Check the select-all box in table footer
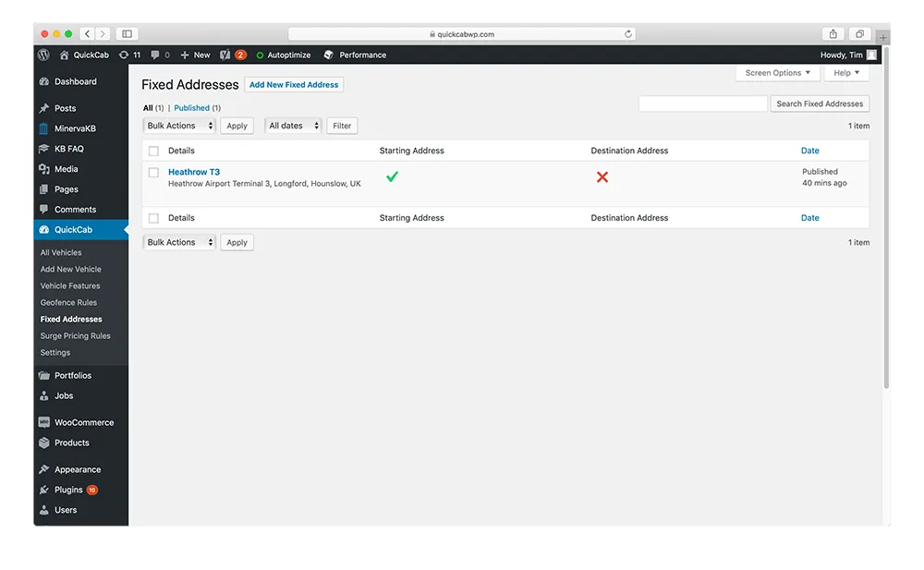This screenshot has height=570, width=924. (x=153, y=218)
